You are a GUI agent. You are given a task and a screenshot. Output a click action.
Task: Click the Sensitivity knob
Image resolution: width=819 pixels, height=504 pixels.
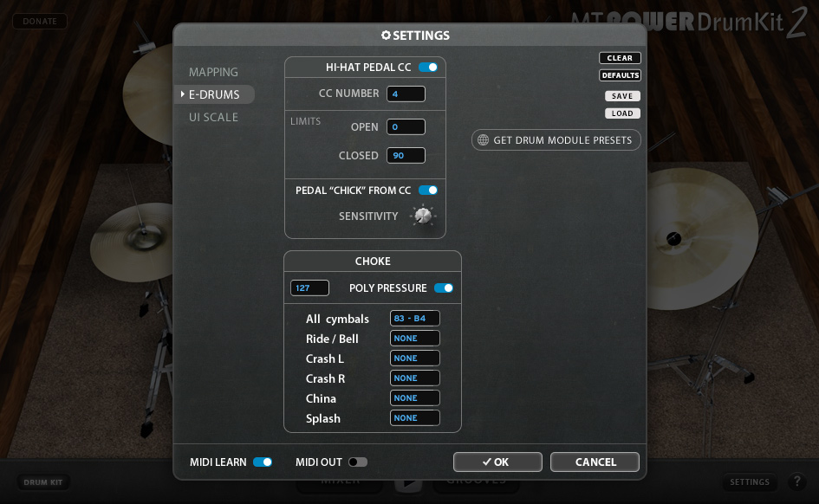click(423, 216)
